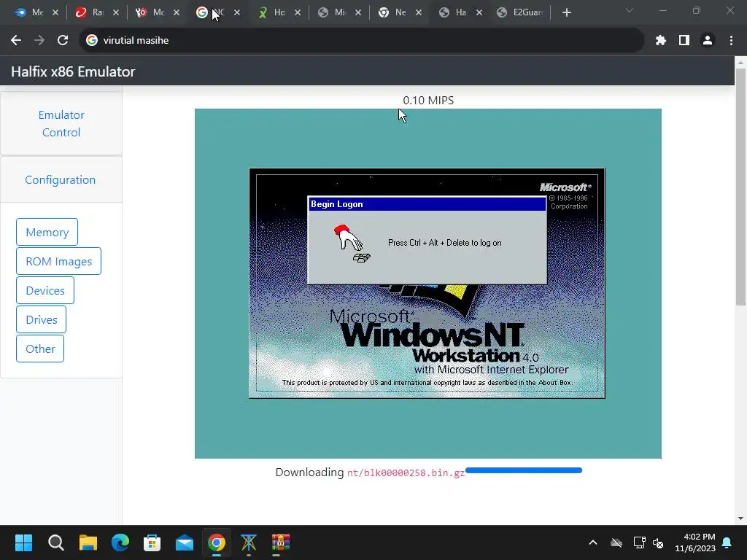Click the Chrome taskbar icon
Viewport: 747px width, 560px height.
tap(216, 542)
